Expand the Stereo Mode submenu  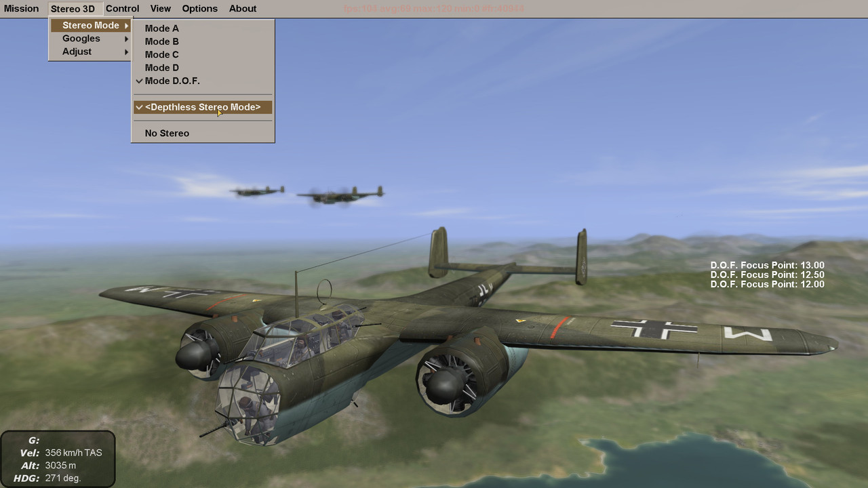pyautogui.click(x=91, y=25)
